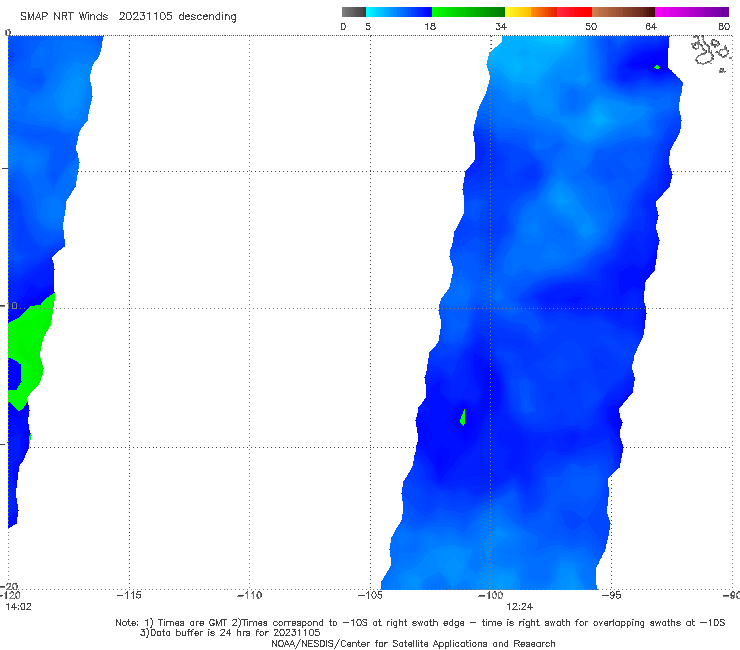Click the green segment of the color bar
Screen dimensions: 740x650
click(x=468, y=12)
